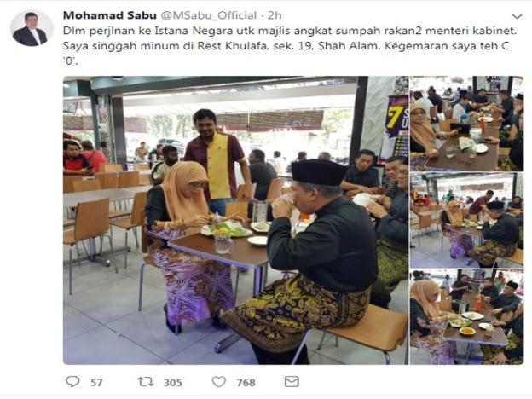Click the reply speech bubble icon
The width and height of the screenshot is (532, 399).
click(72, 381)
